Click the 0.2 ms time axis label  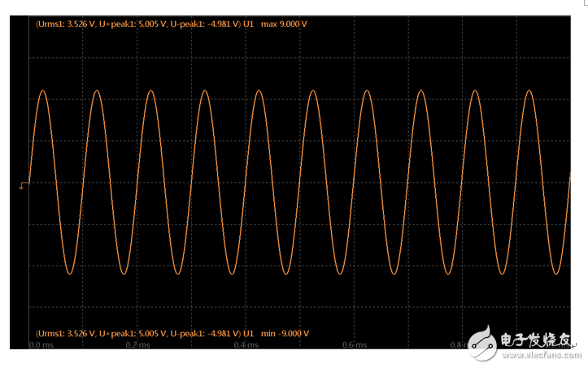pyautogui.click(x=137, y=344)
